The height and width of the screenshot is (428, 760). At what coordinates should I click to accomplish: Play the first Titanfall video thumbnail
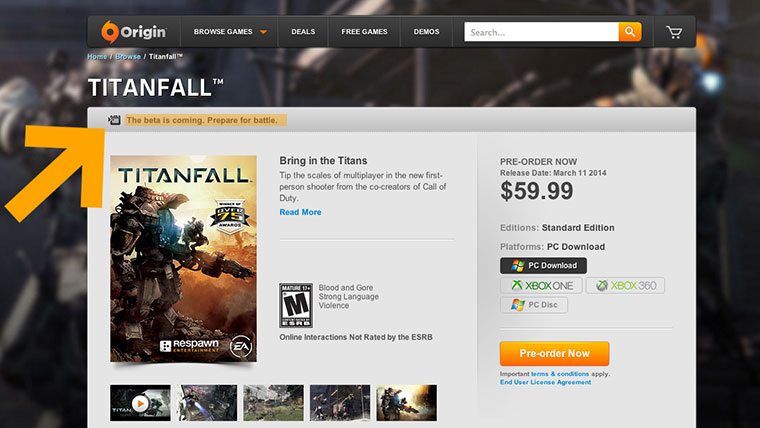point(140,403)
